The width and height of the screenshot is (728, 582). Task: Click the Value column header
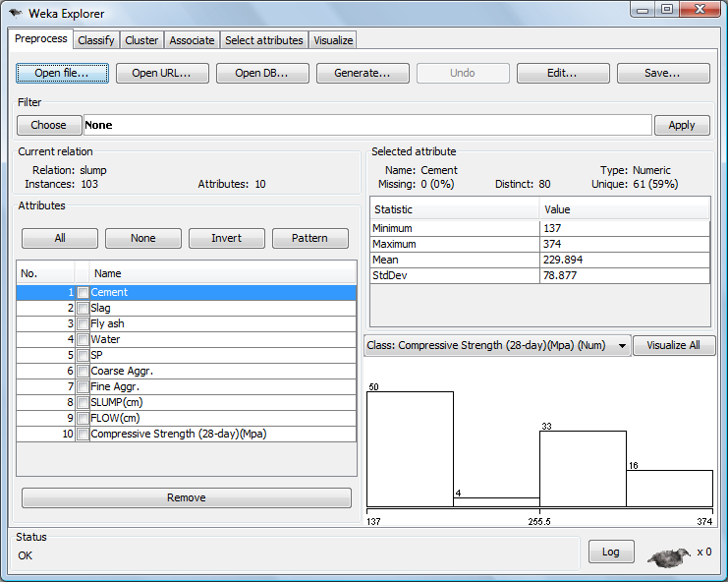(625, 210)
